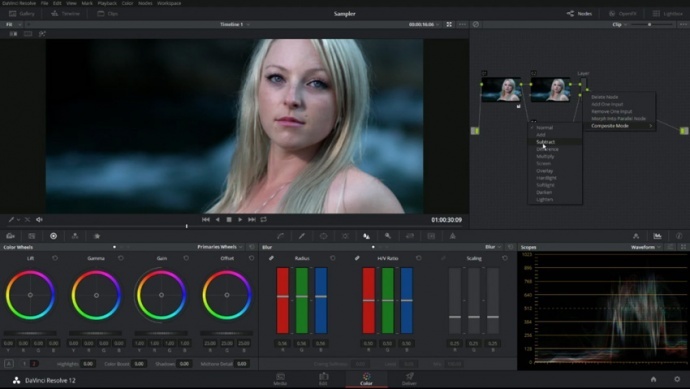The image size is (690, 389).
Task: Select the Blur palette icon
Action: click(x=366, y=236)
